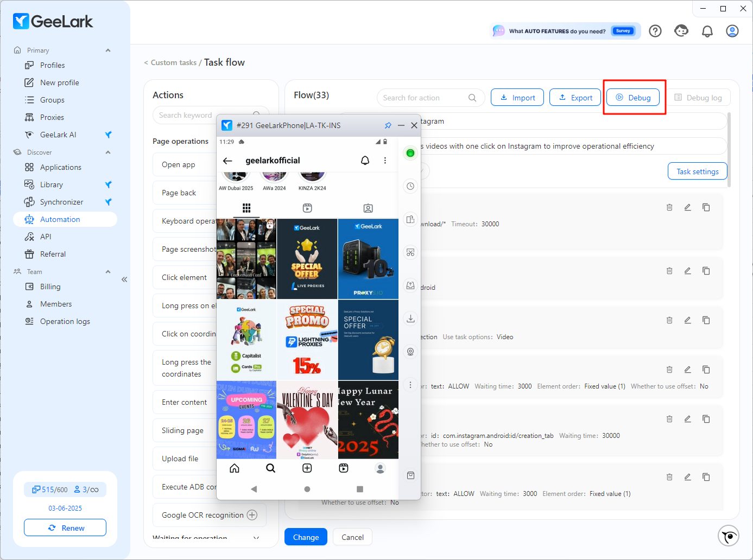Click the Cancel button
Viewport: 753px width, 560px height.
coord(352,537)
